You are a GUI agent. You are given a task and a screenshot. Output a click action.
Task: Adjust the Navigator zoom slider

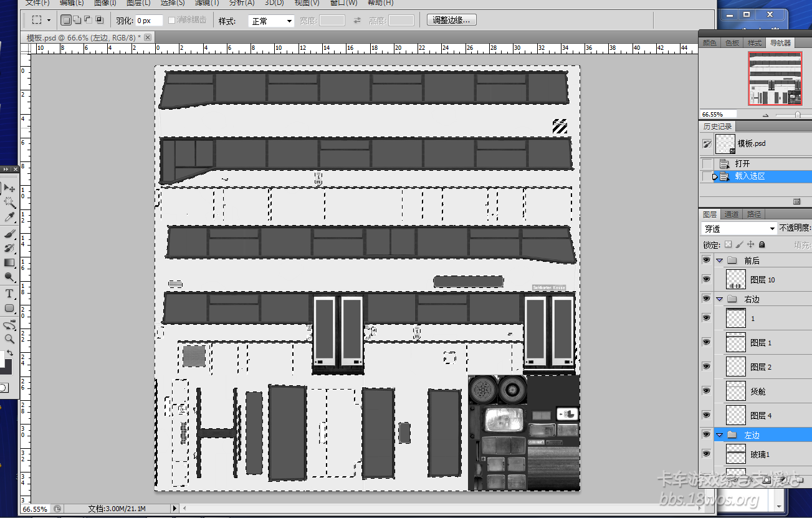tap(798, 115)
